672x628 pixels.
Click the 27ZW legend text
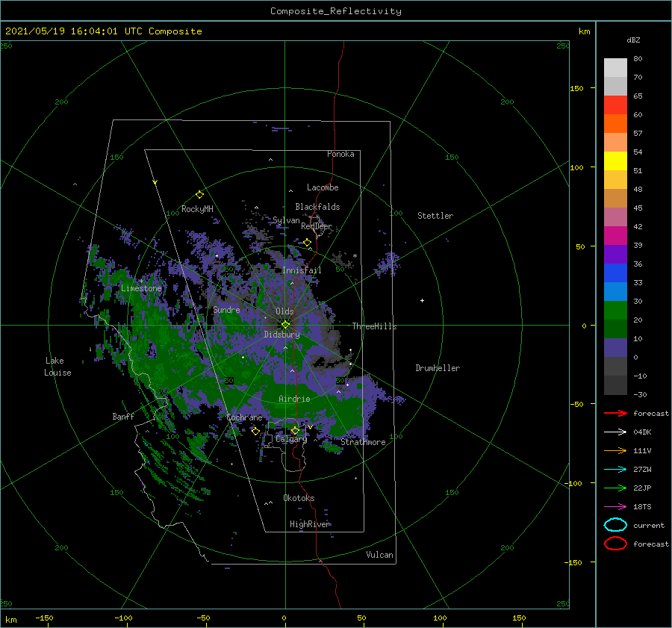(x=642, y=470)
